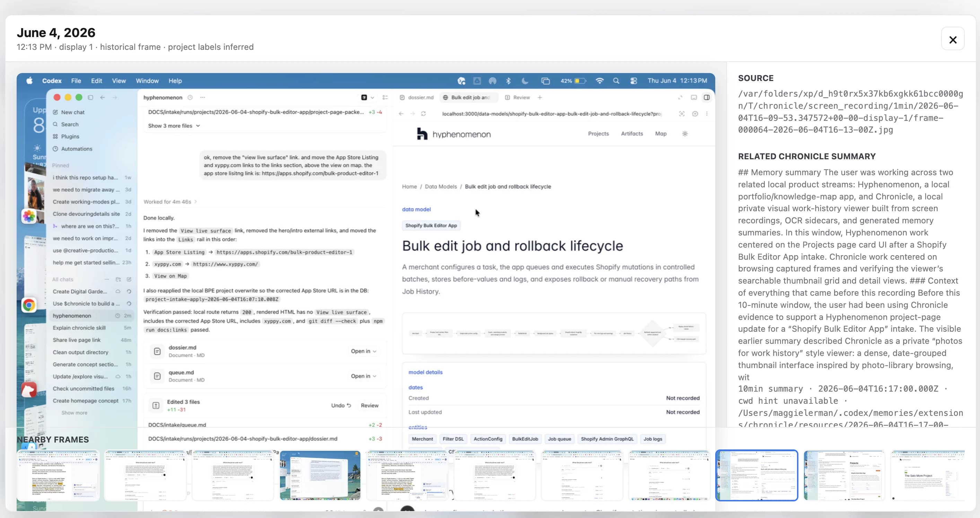Click the Bluetooth icon in menu bar
Screen dimensions: 980x518
508,81
